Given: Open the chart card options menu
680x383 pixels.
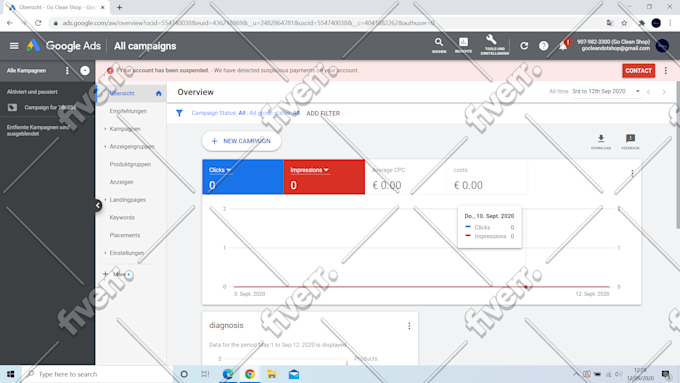Looking at the screenshot, I should pyautogui.click(x=632, y=173).
